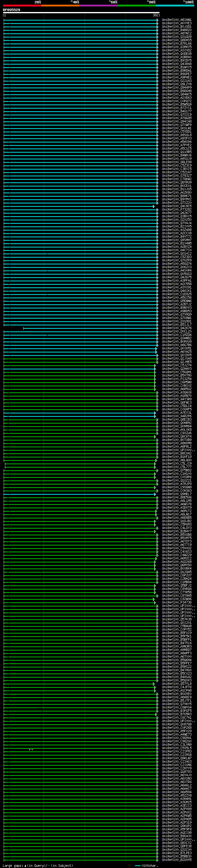Click hit label UniRef100_A9PHE2
Screen dimensions: 197x868
[x=176, y=78]
